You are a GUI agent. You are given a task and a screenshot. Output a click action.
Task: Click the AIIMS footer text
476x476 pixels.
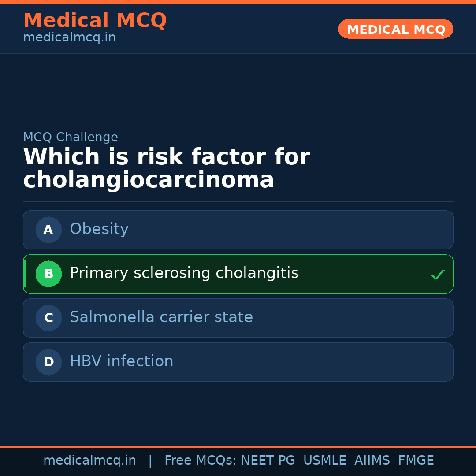coord(372,461)
